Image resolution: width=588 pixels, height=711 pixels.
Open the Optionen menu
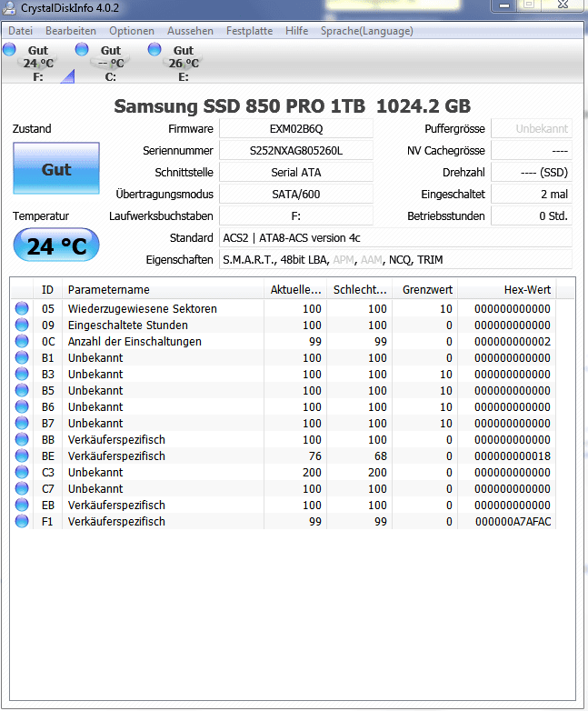click(x=132, y=31)
